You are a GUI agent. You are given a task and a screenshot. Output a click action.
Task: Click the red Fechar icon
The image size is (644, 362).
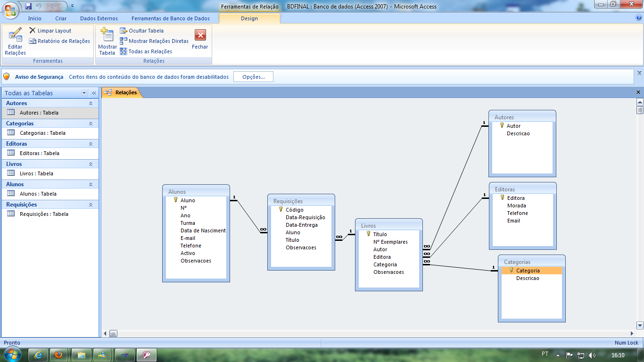tap(200, 36)
